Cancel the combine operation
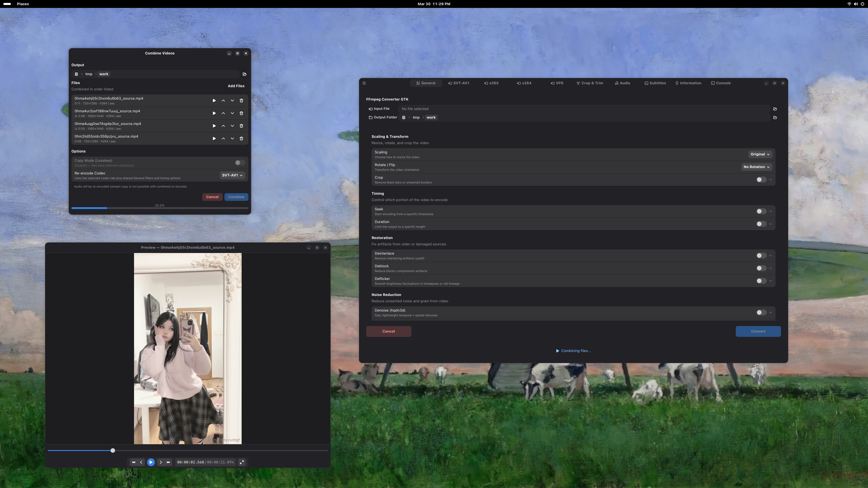The image size is (868, 488). coord(212,197)
